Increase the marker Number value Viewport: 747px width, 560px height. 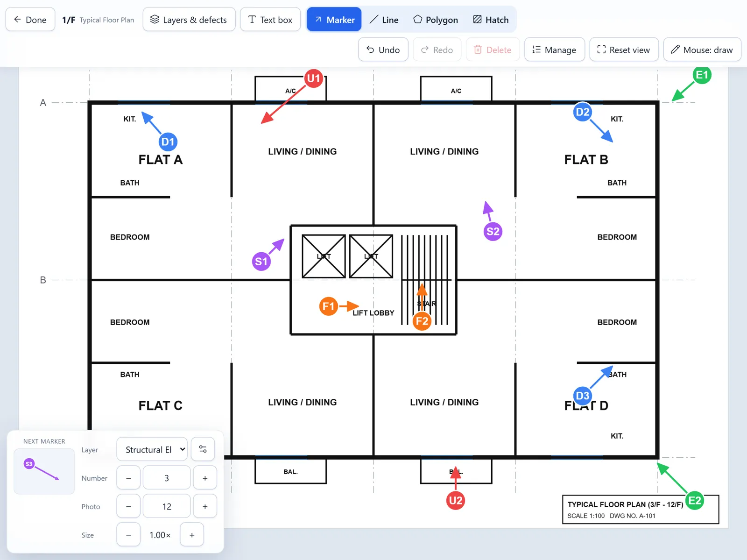pyautogui.click(x=205, y=478)
